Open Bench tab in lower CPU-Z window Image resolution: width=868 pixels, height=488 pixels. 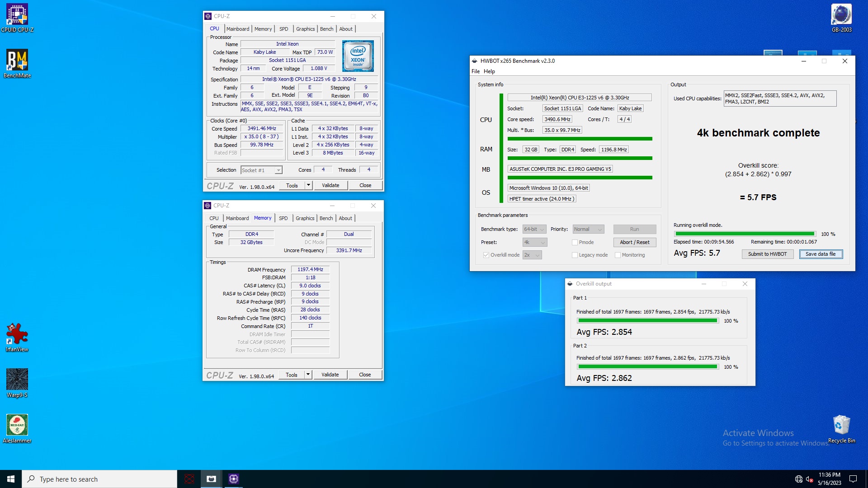(x=326, y=218)
